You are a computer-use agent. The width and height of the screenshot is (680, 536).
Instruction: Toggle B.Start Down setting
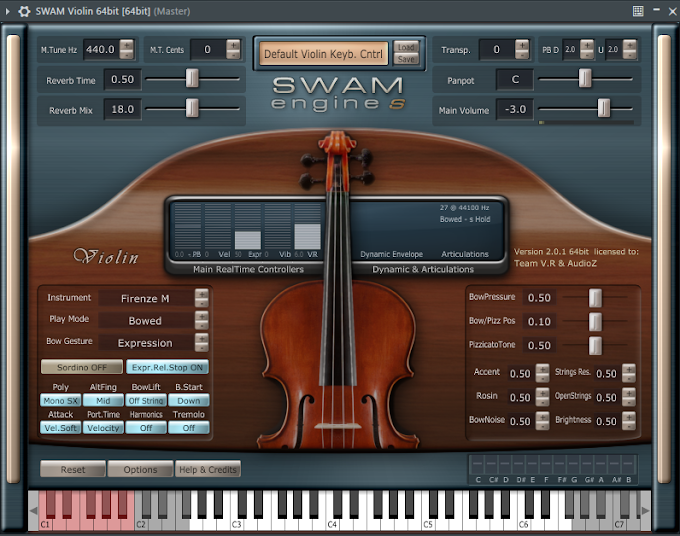coord(189,401)
